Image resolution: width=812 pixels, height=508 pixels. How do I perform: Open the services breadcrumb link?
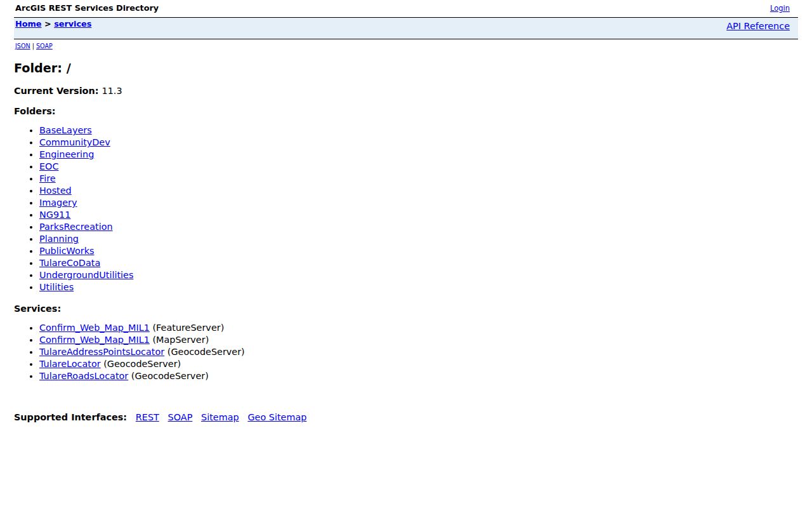coord(72,24)
